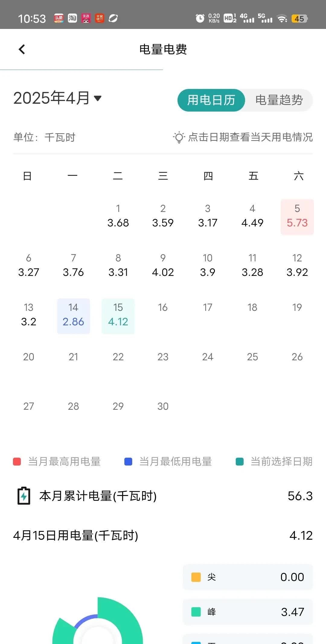Tap date 22 in calendar

[x=118, y=357]
